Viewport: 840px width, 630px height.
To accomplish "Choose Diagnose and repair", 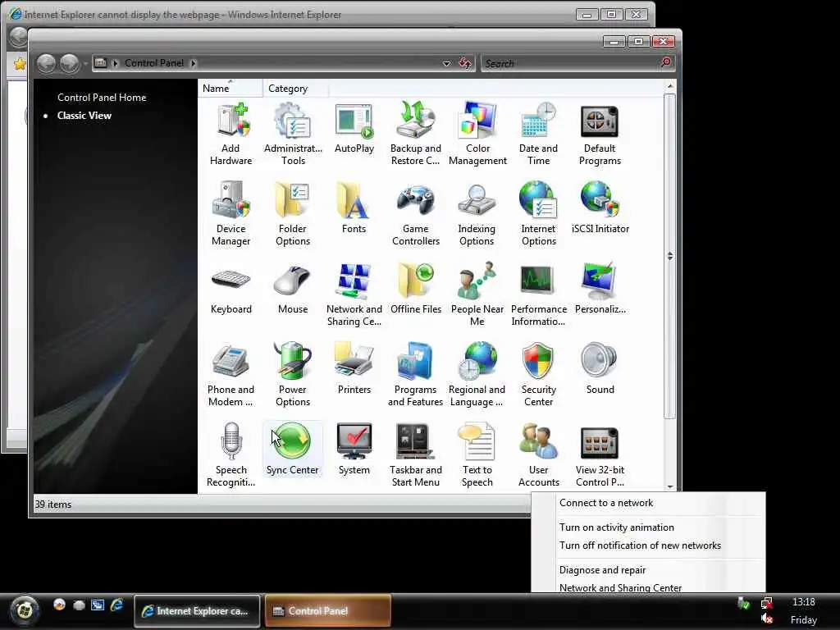I will (602, 570).
